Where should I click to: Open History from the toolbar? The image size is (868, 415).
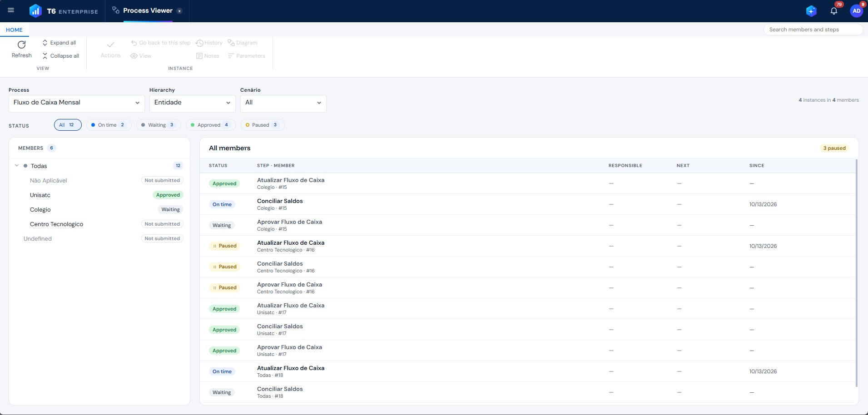209,43
